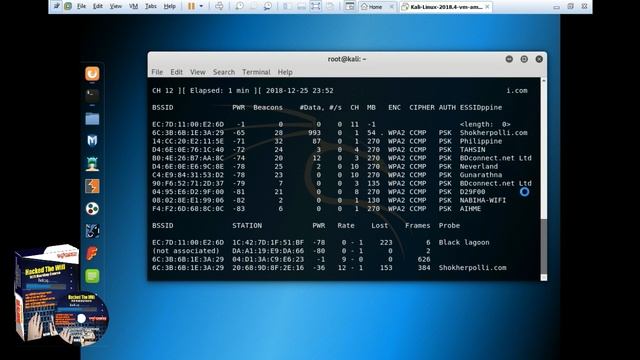The height and width of the screenshot is (360, 640).
Task: Click the ESSID Philippine
Action: click(x=481, y=141)
